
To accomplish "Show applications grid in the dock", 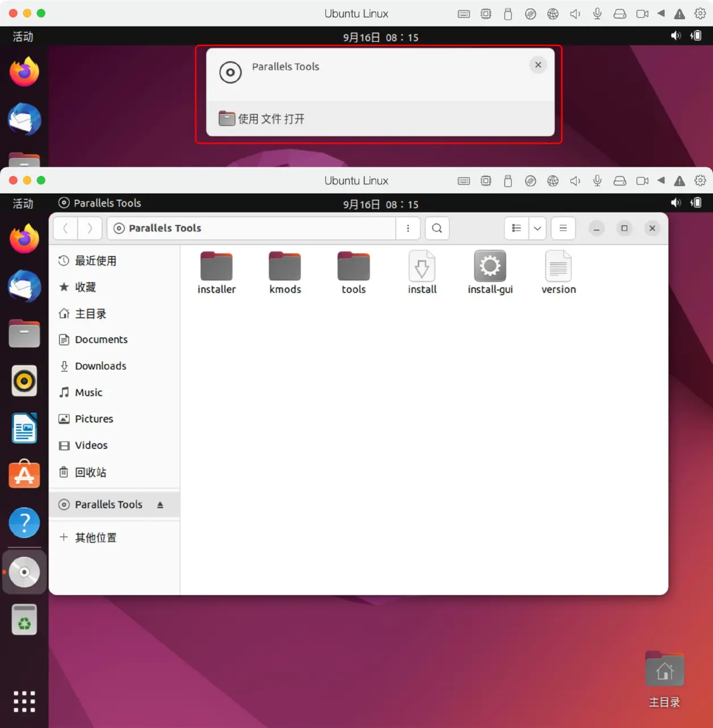I will click(24, 701).
